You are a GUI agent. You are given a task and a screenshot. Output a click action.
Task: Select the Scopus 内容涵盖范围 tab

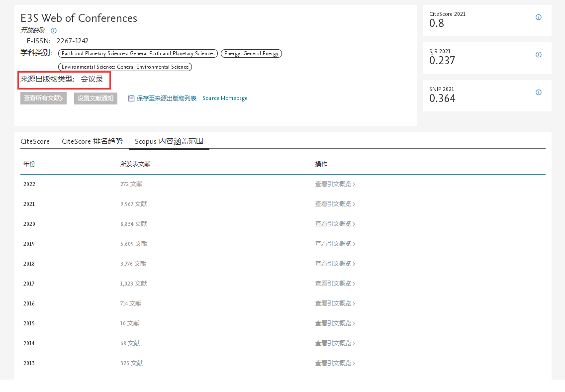[169, 141]
